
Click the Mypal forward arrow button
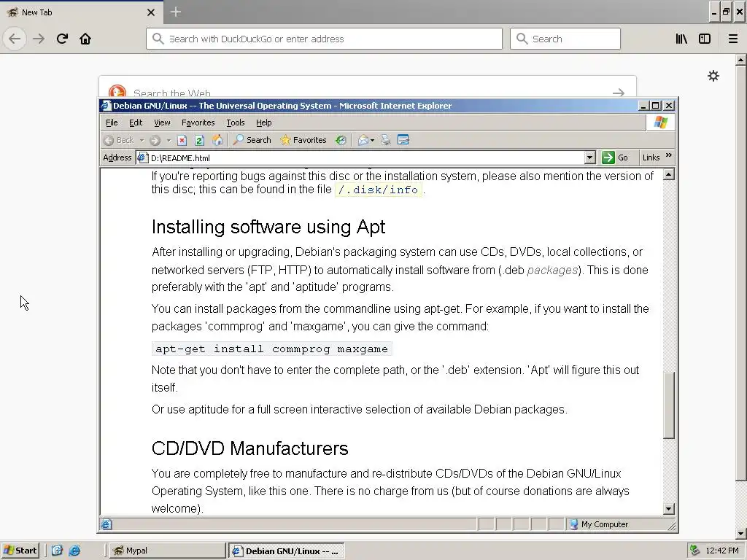click(x=39, y=39)
